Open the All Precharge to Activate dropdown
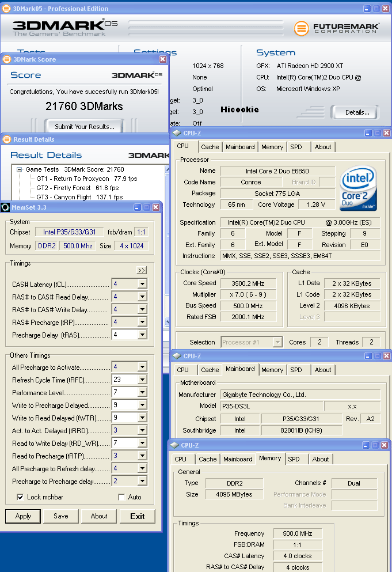Screen dimensions: 392x572 143,367
